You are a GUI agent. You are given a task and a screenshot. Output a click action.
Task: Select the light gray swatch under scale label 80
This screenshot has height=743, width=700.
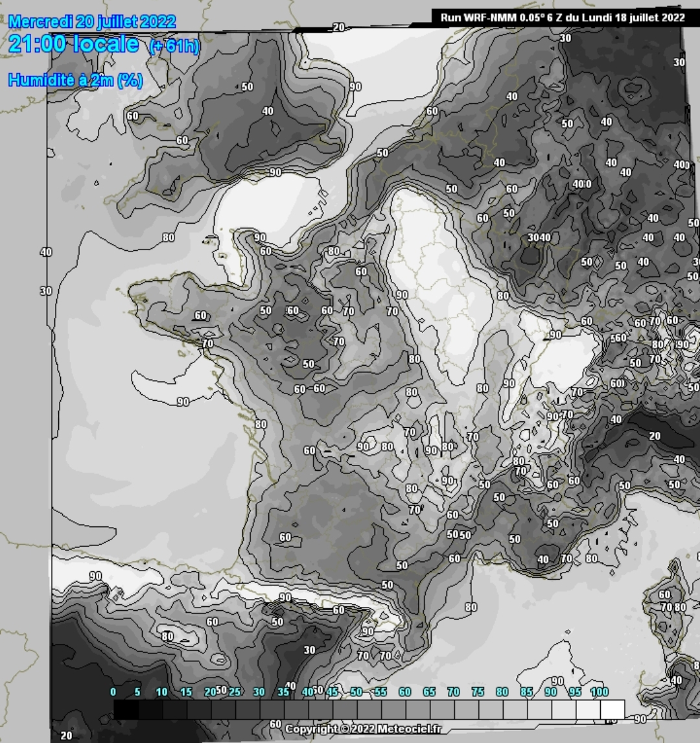coord(515,709)
